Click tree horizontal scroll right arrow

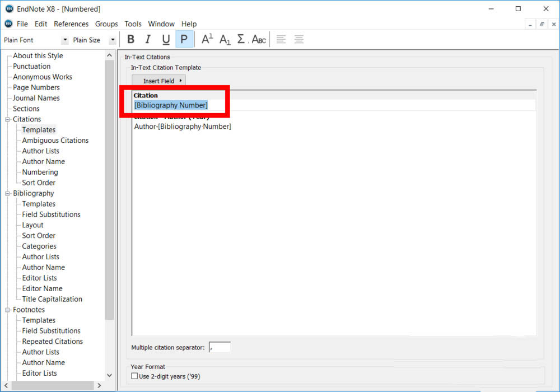pyautogui.click(x=99, y=386)
